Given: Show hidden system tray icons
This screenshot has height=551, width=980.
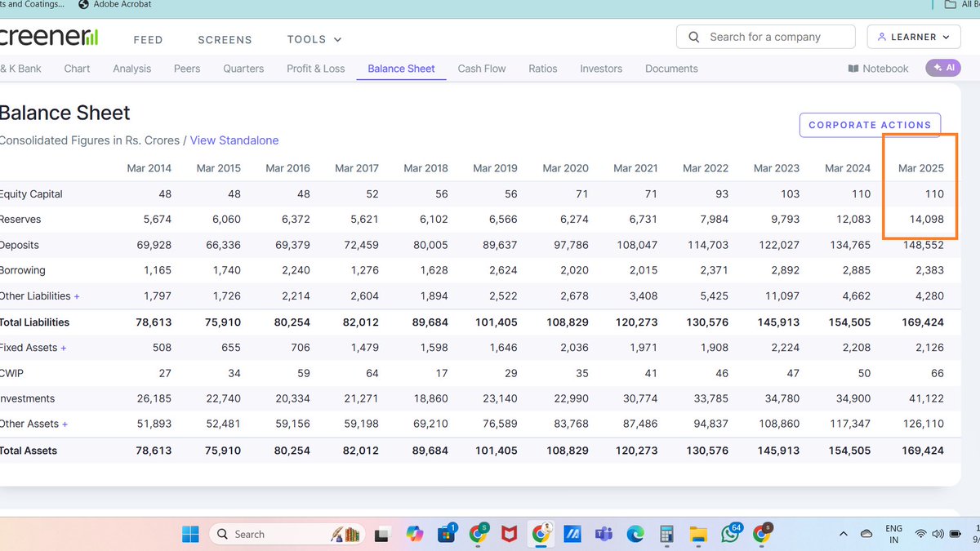Looking at the screenshot, I should point(843,534).
